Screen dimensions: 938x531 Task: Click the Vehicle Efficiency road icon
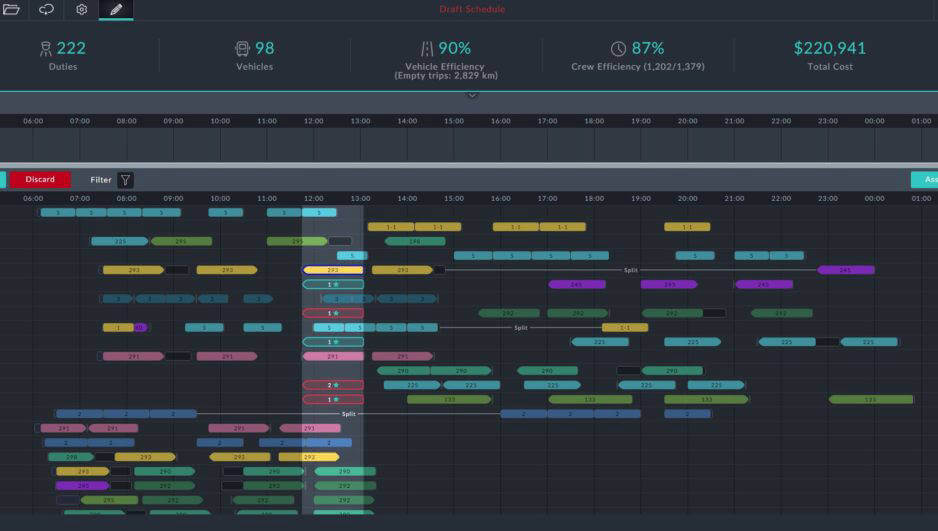point(427,49)
